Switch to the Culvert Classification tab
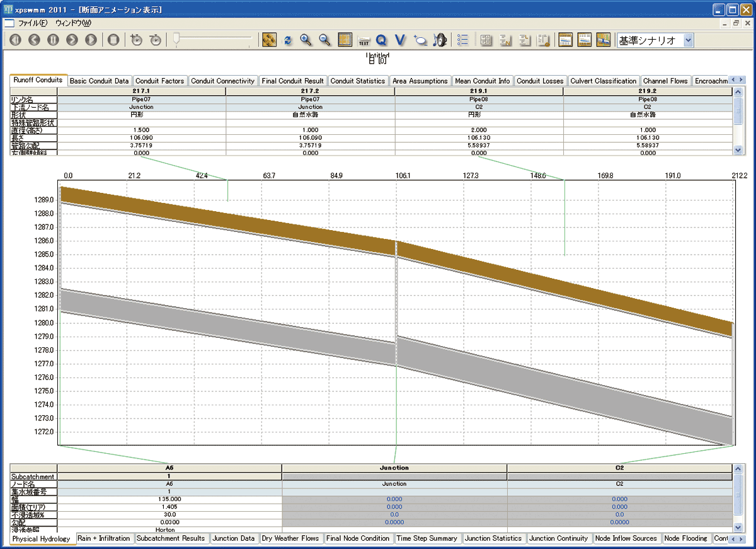 (x=604, y=81)
